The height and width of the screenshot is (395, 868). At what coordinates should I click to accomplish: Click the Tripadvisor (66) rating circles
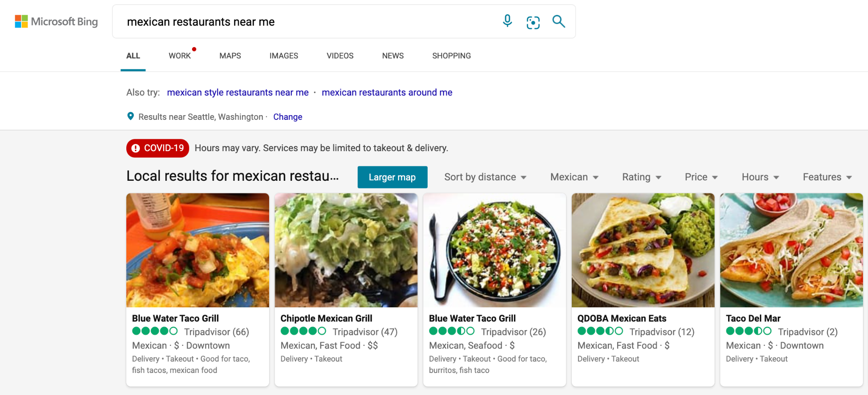[155, 331]
